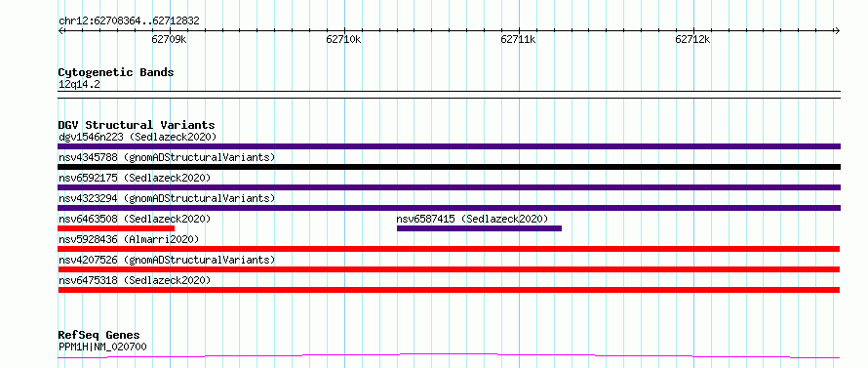The image size is (868, 368).
Task: Click the 12q14.2 cytogenetic band label
Action: pos(79,85)
